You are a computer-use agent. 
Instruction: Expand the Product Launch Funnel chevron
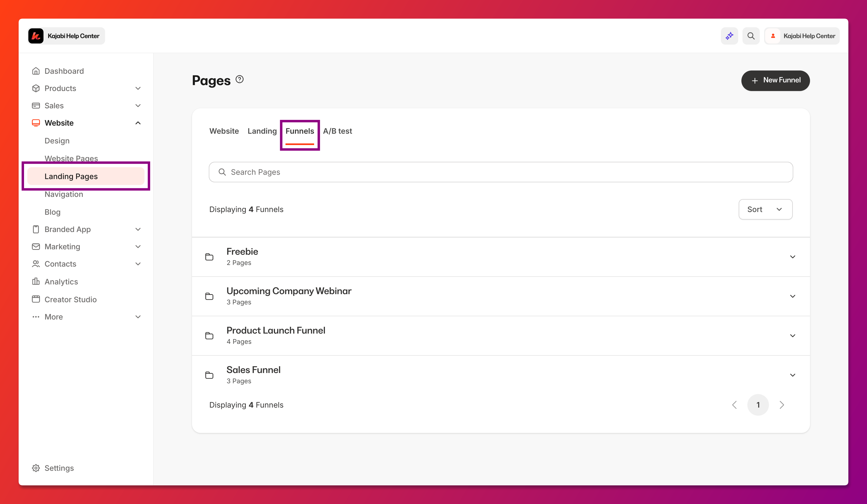792,336
